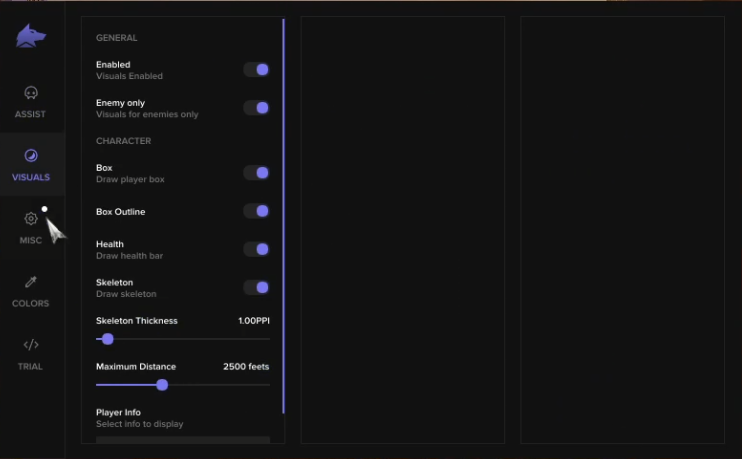742x459 pixels.
Task: Click the Skeleton Thickness slider handle
Action: [x=108, y=339]
